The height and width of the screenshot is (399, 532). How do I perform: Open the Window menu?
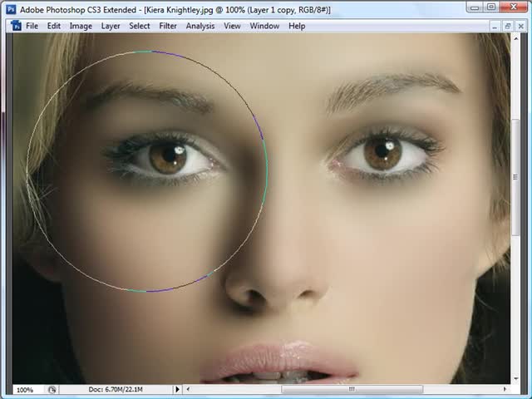coord(264,26)
